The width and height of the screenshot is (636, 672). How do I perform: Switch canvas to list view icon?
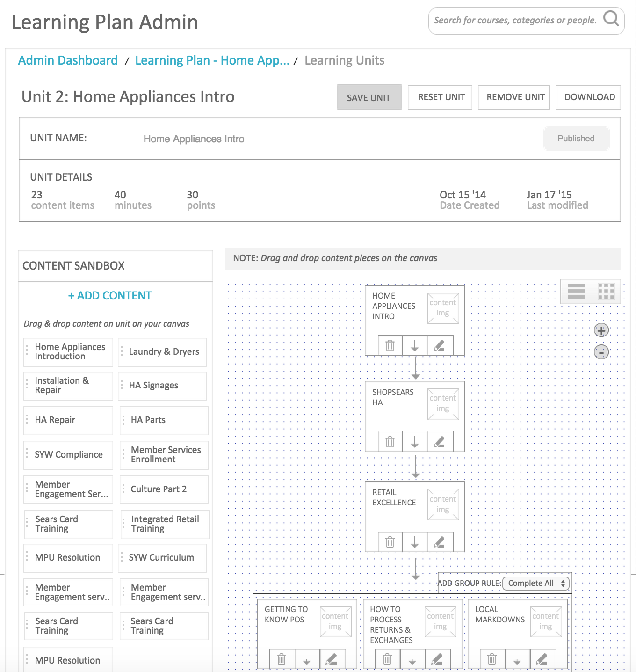click(x=576, y=291)
